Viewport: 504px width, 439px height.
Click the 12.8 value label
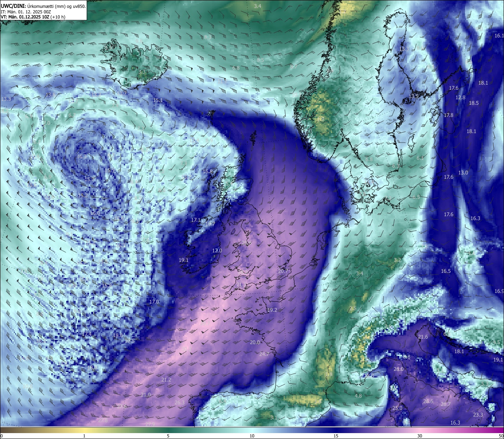point(460,98)
